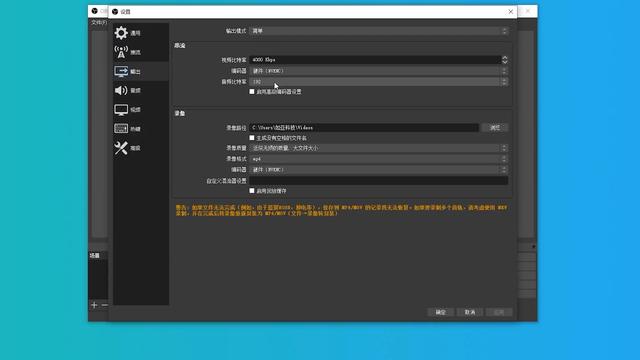Screen dimensions: 640x360
Task: Tick the generate file name without spaces checkbox
Action: (x=252, y=138)
